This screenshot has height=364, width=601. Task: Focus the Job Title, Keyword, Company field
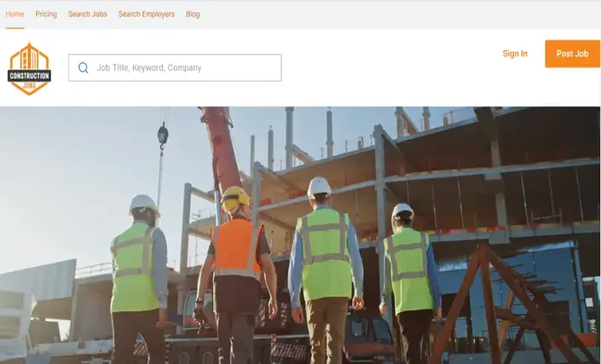tap(175, 68)
